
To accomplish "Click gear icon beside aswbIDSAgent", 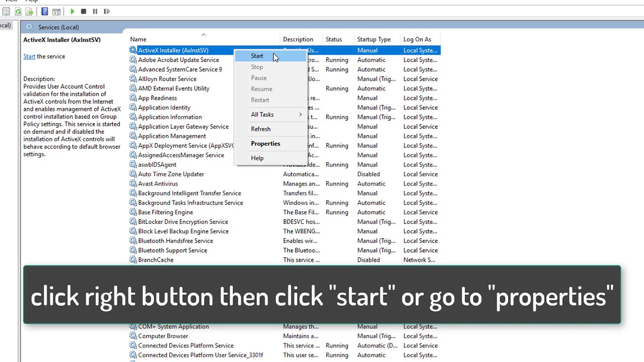I will point(133,164).
